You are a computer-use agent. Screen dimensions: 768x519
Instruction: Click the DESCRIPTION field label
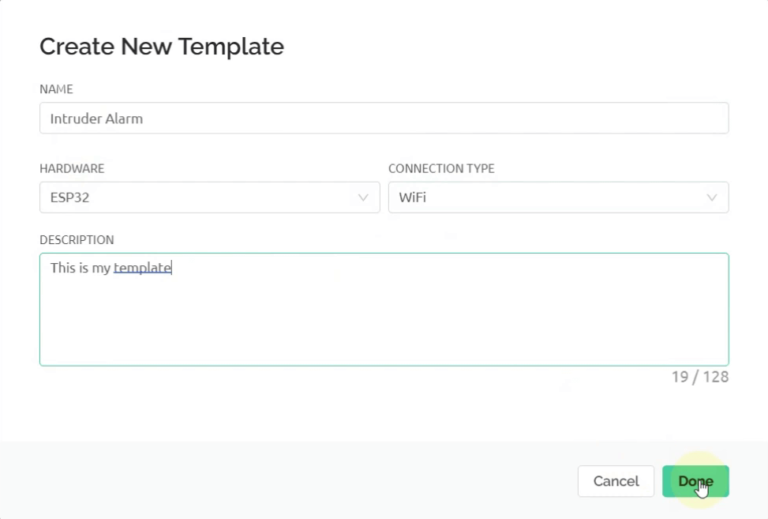pyautogui.click(x=77, y=240)
